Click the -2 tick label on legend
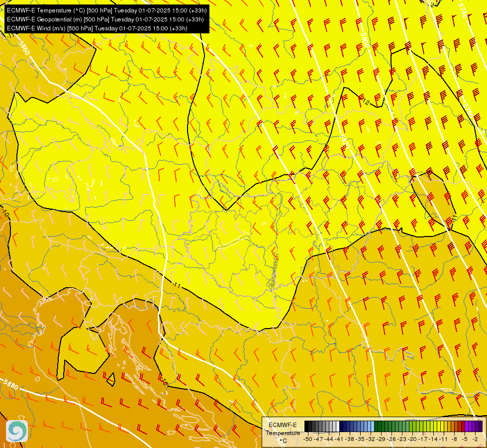The height and width of the screenshot is (448, 487). pos(475,440)
